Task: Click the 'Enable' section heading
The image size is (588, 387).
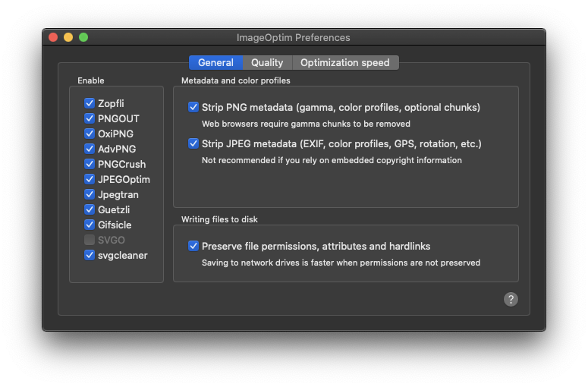Action: coord(91,80)
